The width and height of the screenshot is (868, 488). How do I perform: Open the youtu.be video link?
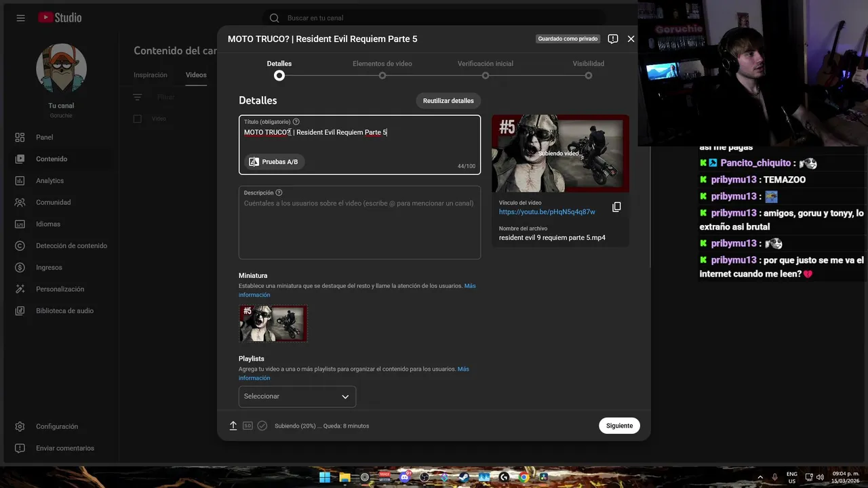547,211
